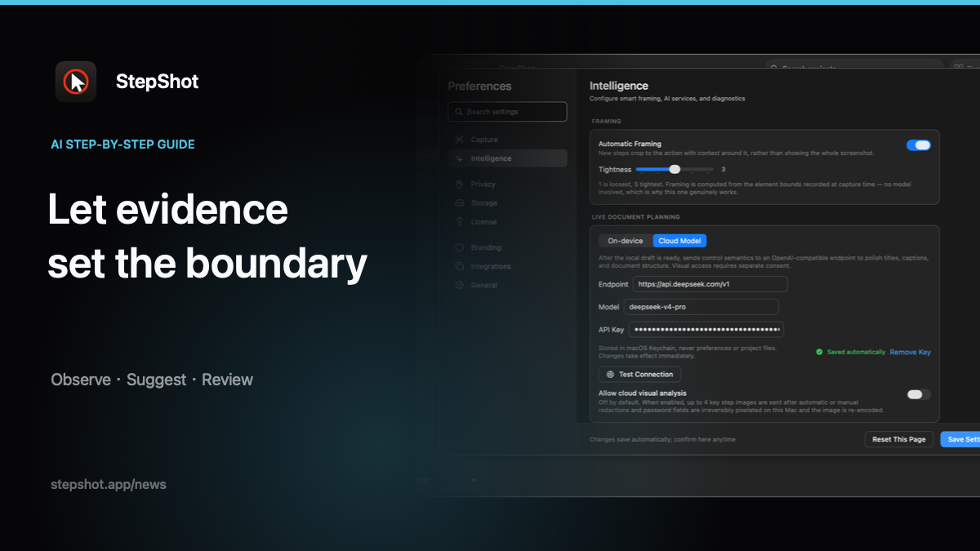Viewport: 980px width, 551px height.
Task: Click the StepShot cursor logo icon
Action: pyautogui.click(x=76, y=82)
